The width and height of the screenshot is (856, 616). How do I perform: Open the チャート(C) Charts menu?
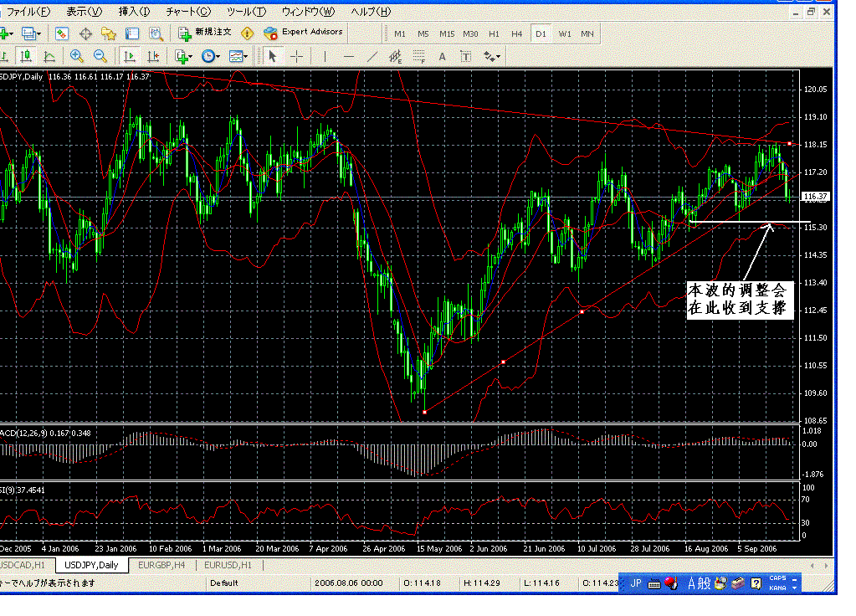187,12
